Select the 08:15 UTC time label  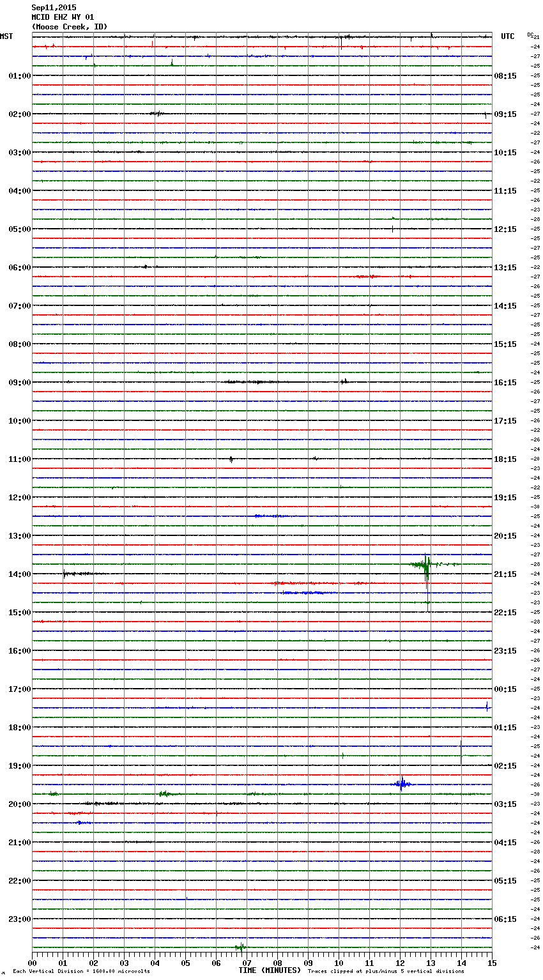505,76
